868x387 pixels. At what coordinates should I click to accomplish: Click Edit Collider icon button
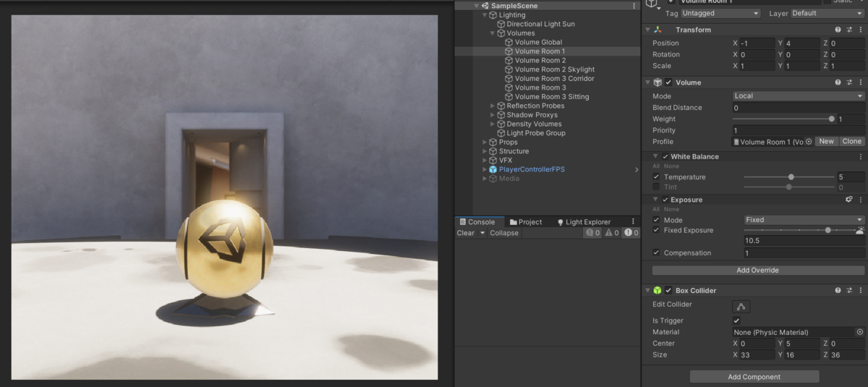[x=741, y=306]
